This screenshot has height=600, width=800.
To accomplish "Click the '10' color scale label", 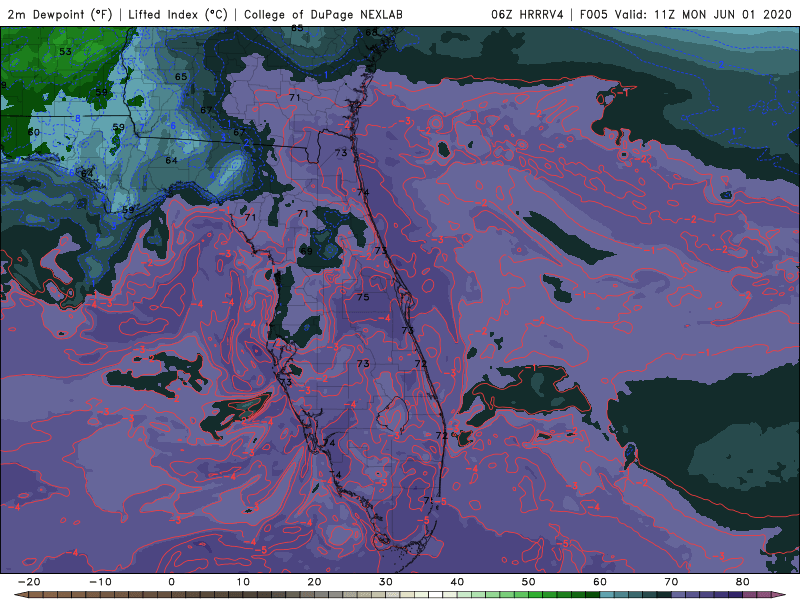I will click(243, 582).
